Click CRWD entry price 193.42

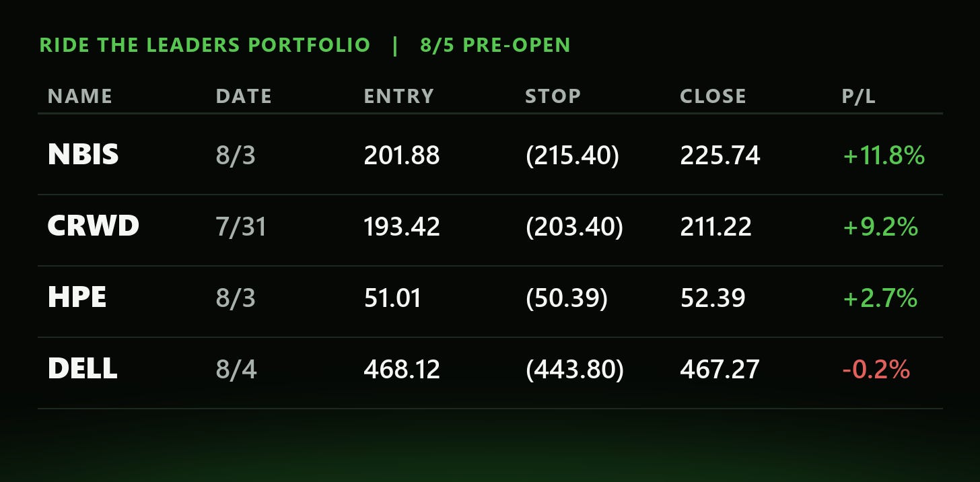coord(402,227)
